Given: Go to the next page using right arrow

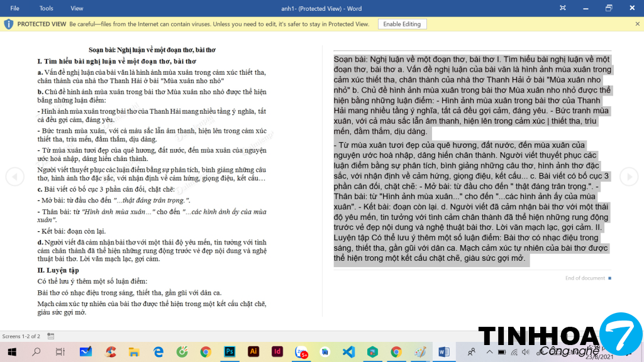Looking at the screenshot, I should point(629,177).
